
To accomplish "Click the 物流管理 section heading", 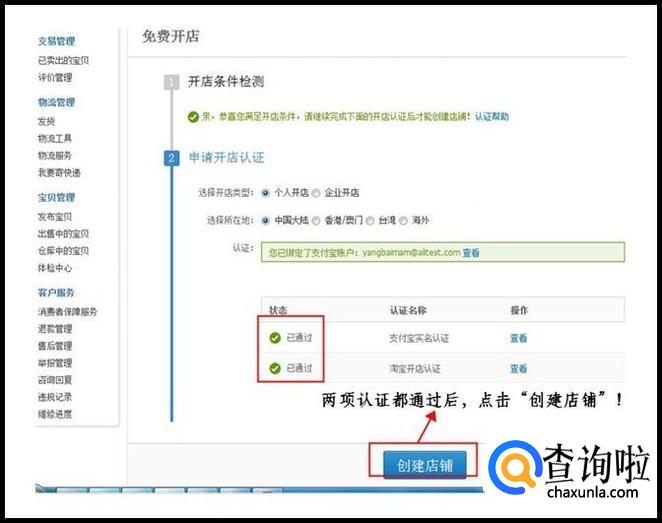I will coord(56,102).
